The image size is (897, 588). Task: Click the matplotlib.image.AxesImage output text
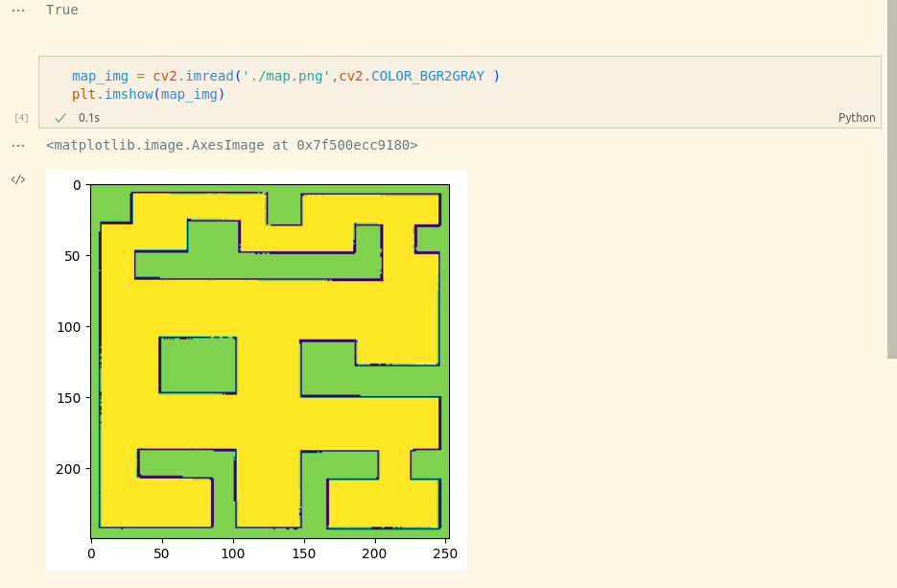[x=232, y=145]
